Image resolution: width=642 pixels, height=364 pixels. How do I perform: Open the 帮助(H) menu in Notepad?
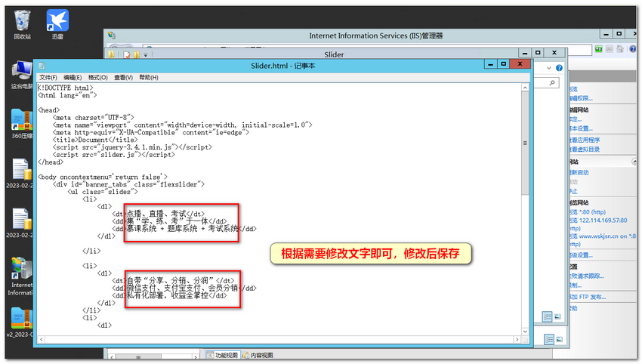[x=149, y=77]
